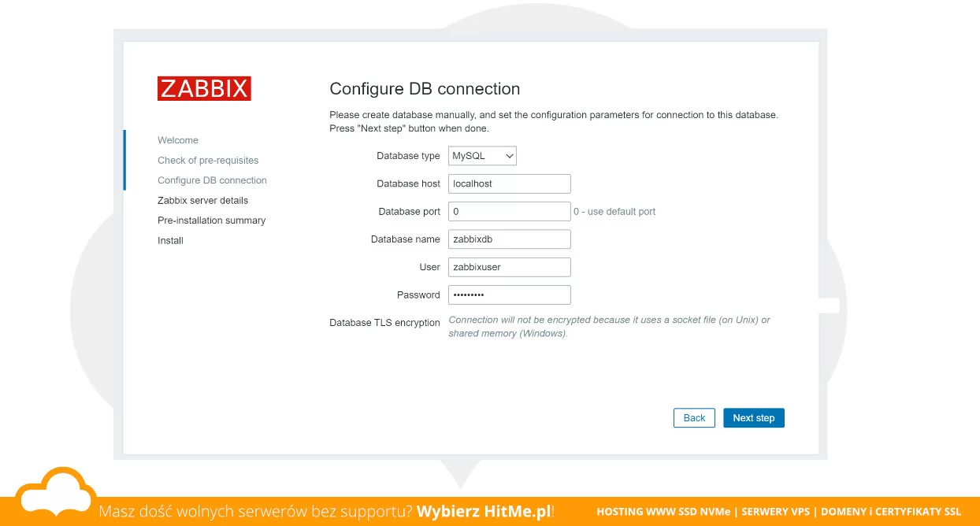
Task: Click 'DOMENY i CERTYFIKATY SSL' text
Action: click(x=891, y=511)
